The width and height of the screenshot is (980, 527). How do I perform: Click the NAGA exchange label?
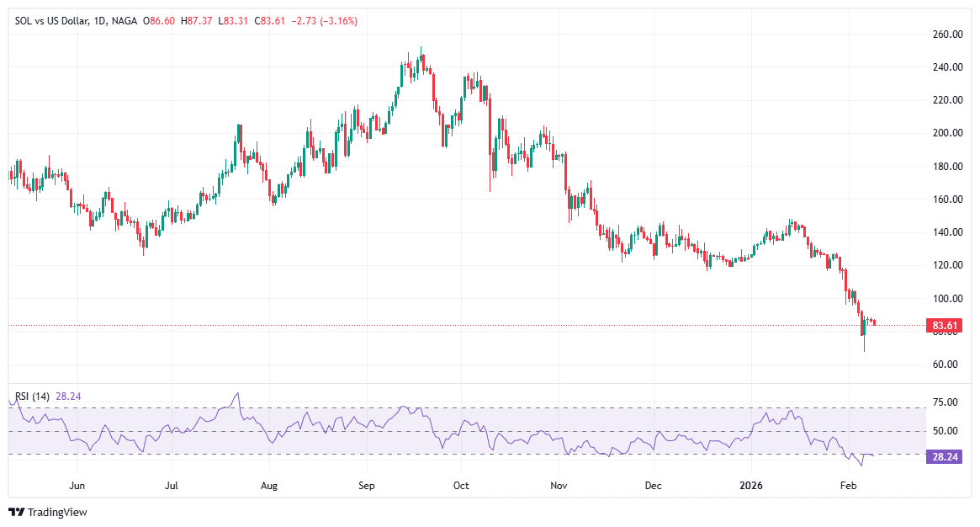point(125,20)
